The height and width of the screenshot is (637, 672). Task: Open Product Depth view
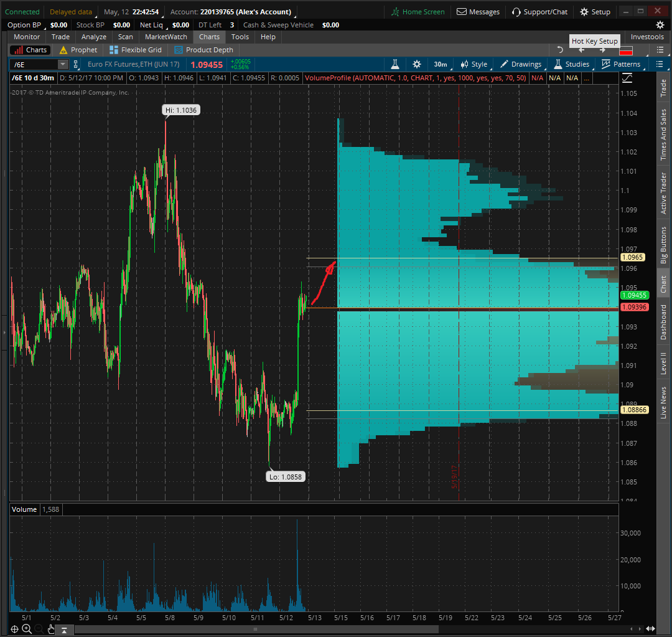(203, 50)
